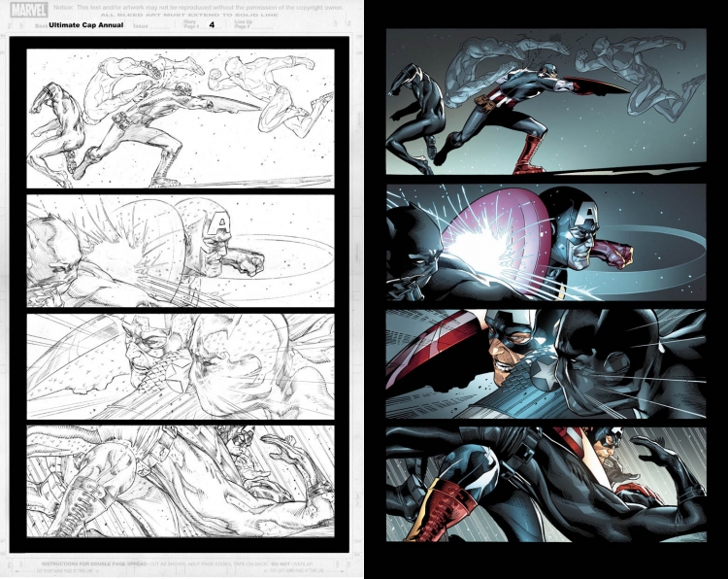Select the "Ultimate Cap Annual" book title text
The image size is (728, 579).
(85, 25)
